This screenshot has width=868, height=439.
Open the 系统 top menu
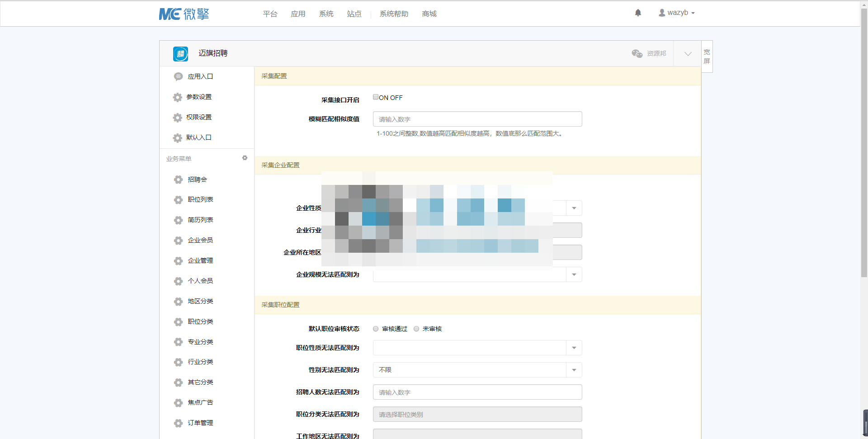(326, 14)
